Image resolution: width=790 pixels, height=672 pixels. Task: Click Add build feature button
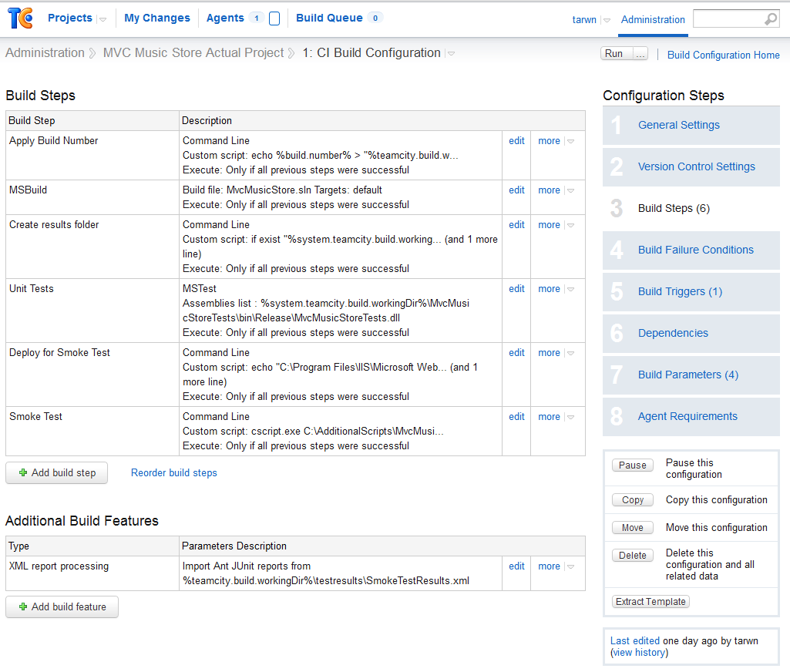click(x=62, y=607)
